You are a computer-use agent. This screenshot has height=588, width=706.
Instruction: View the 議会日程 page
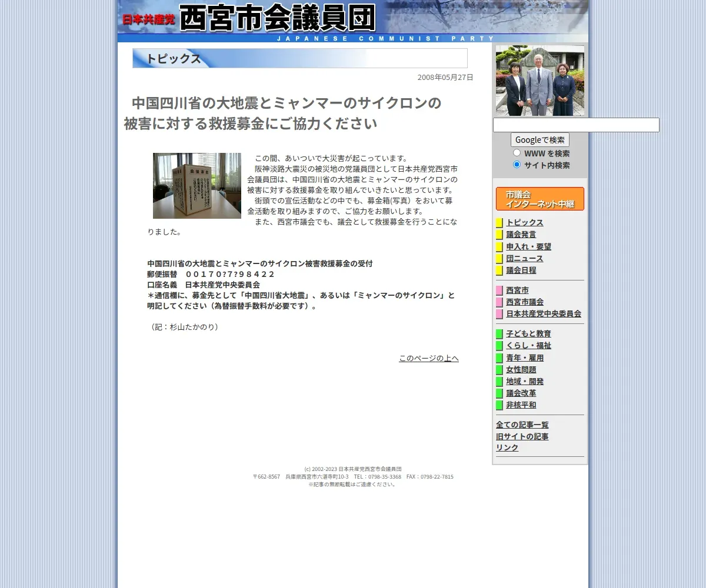tap(521, 270)
